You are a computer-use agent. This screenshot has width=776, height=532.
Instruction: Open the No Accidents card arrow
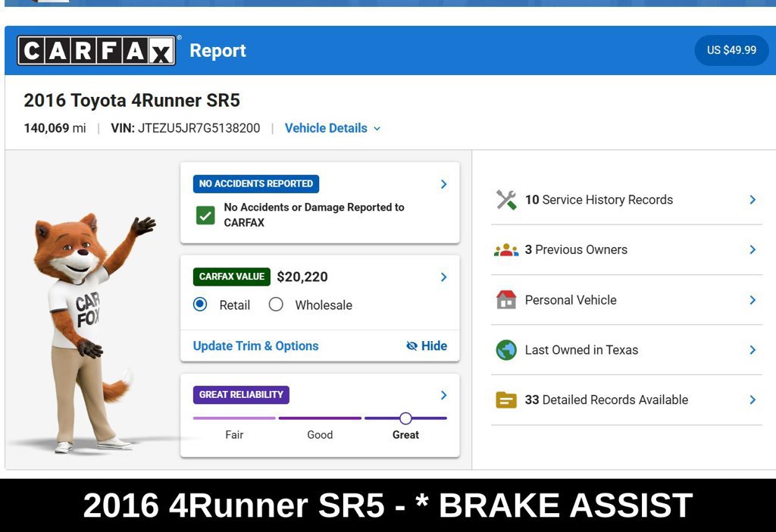(443, 184)
